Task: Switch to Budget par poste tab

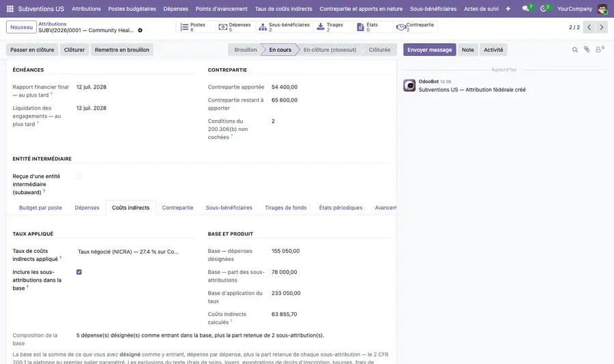Action: 40,208
